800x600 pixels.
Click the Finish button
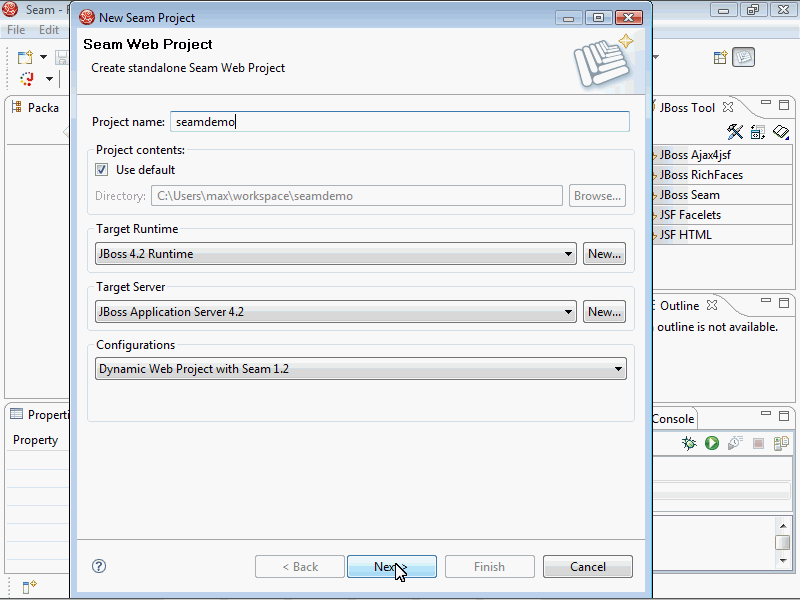click(489, 566)
